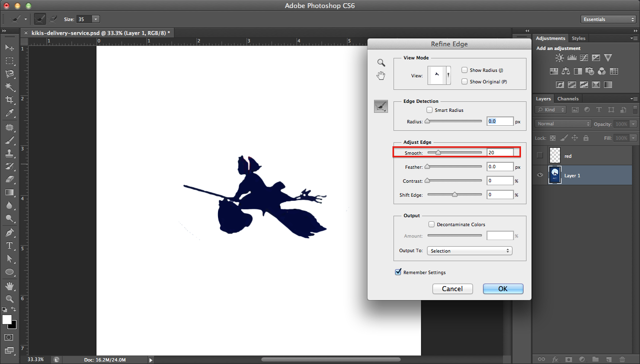Click the Hand tool in Refine Edge dialog
The height and width of the screenshot is (364, 640).
pos(381,75)
